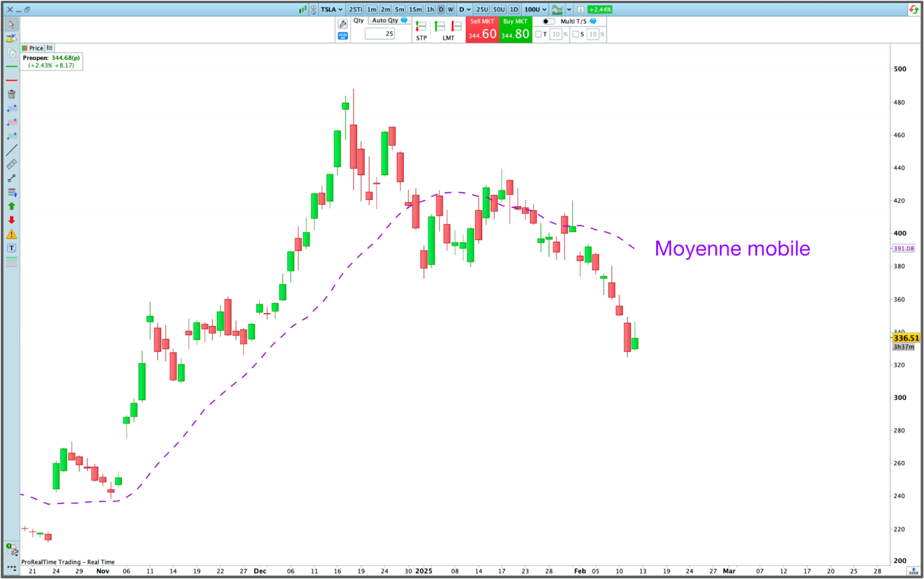Viewport: 924px width, 579px height.
Task: Click the trash can delete tool
Action: 12,94
